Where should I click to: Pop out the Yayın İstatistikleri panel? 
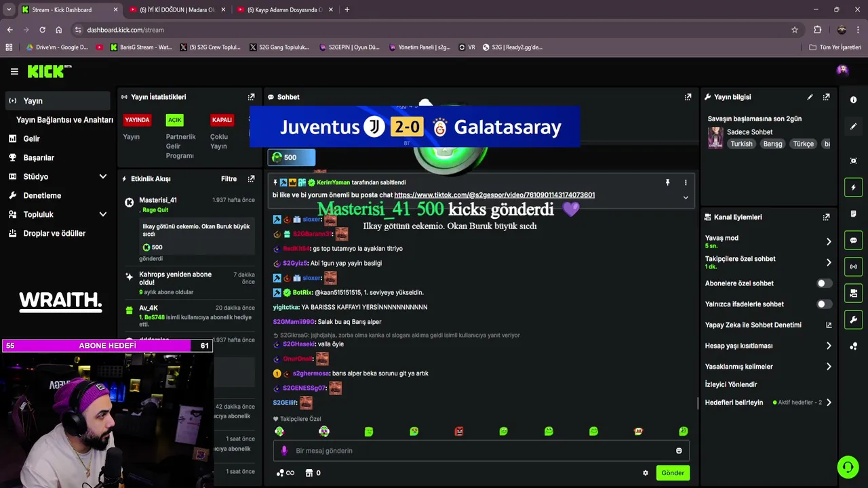tap(251, 97)
